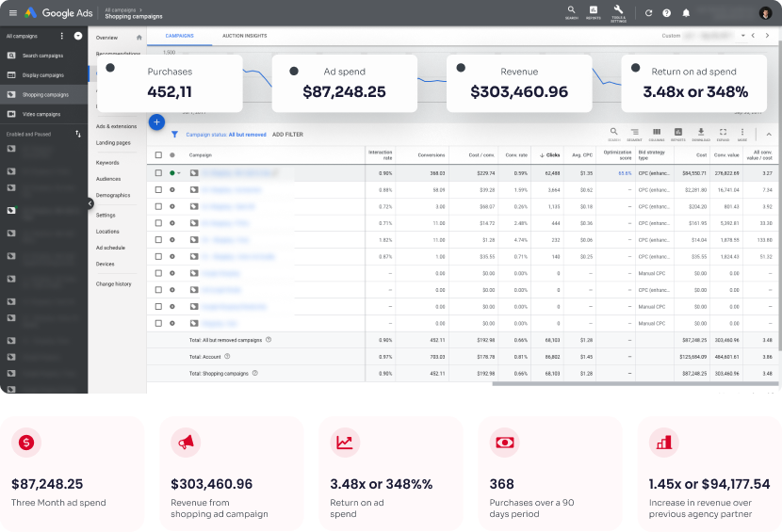The width and height of the screenshot is (782, 532).
Task: Open the hamburger main menu
Action: pos(13,13)
